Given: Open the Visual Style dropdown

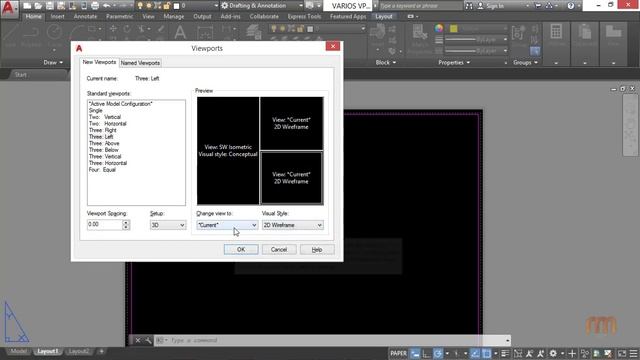Looking at the screenshot, I should coord(293,225).
